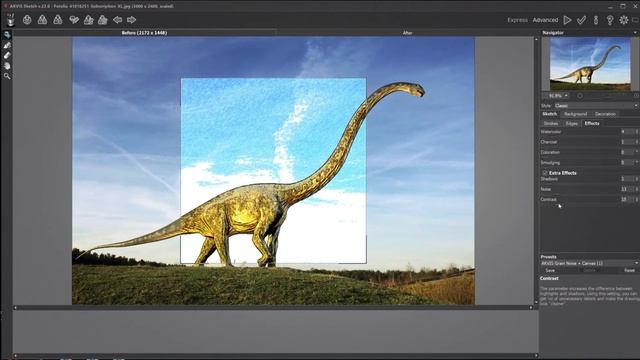Click the Watercolor slider track
This screenshot has width=640, height=360.
coord(579,135)
